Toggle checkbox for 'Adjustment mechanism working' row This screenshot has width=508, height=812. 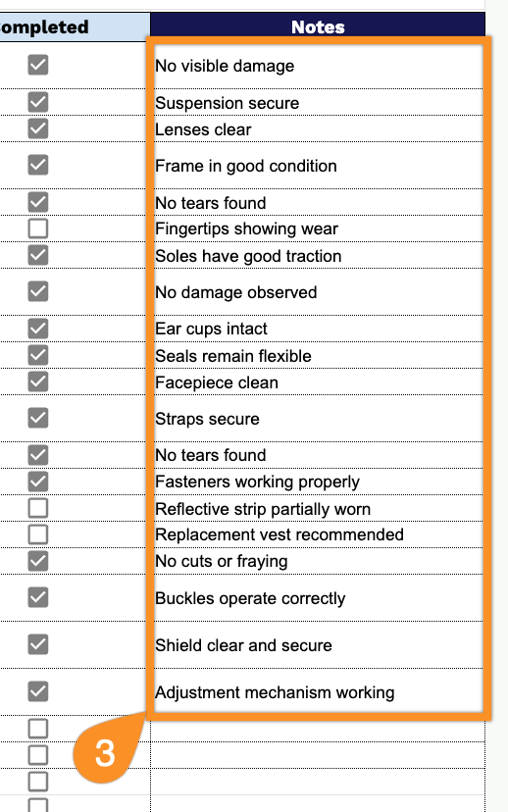coord(38,691)
